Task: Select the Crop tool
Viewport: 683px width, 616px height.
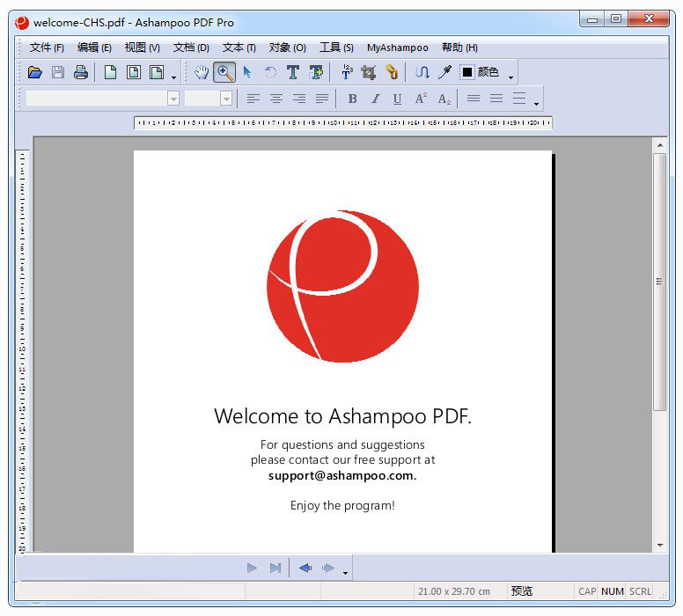Action: (x=369, y=72)
